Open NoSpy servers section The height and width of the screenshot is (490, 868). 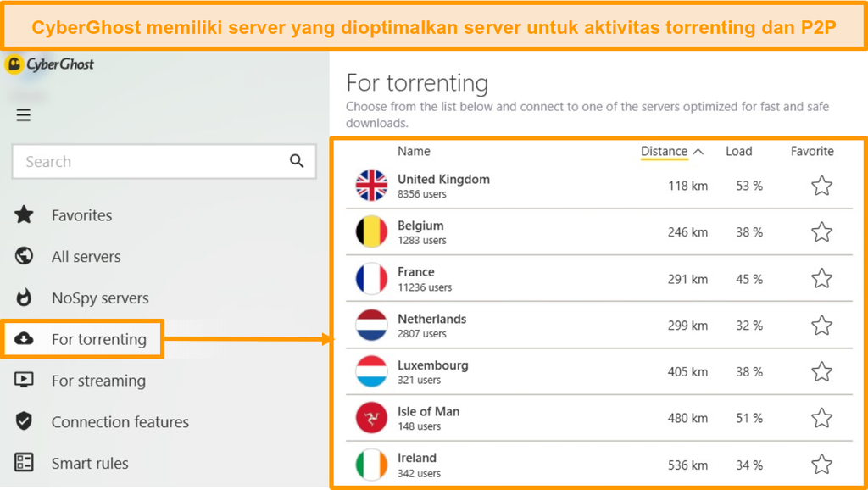coord(100,298)
